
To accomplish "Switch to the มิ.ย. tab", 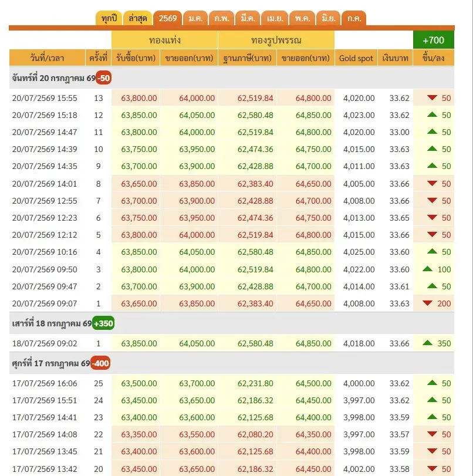I will (x=329, y=18).
